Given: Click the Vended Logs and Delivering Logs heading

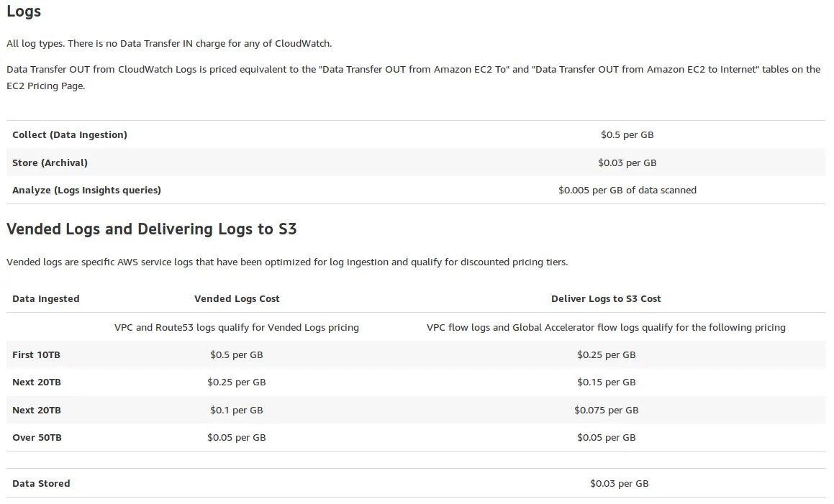Looking at the screenshot, I should click(151, 229).
